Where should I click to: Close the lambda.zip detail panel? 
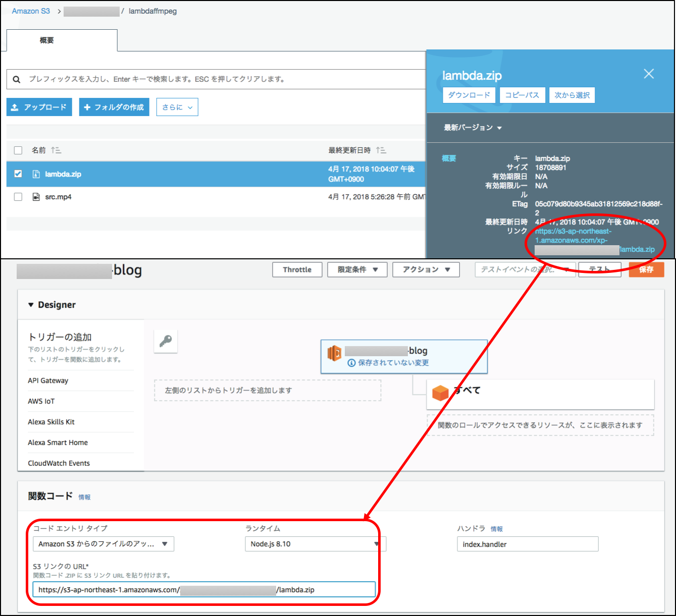click(x=649, y=74)
